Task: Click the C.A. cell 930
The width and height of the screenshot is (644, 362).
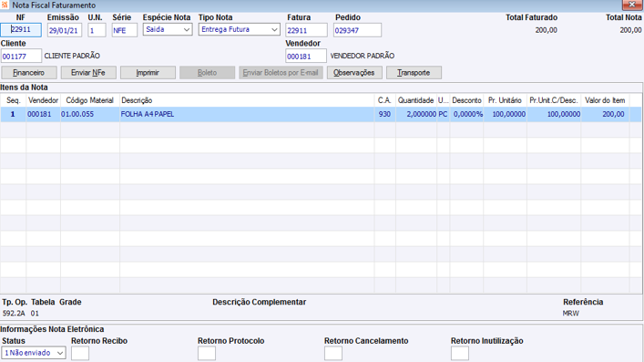Action: pos(384,114)
